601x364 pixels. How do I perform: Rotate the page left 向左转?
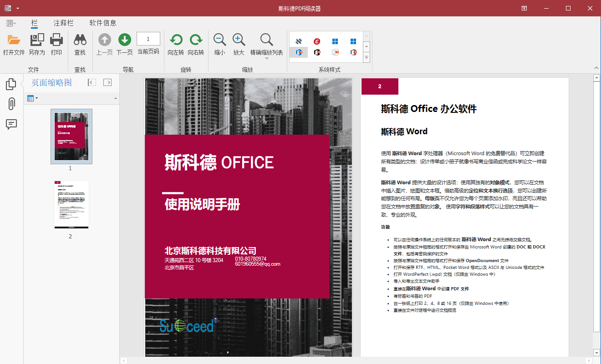coord(176,45)
